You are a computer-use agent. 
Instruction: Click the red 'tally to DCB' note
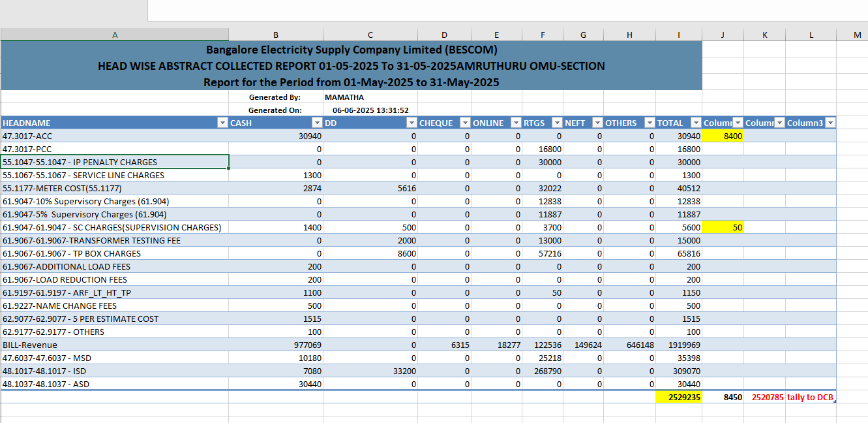pos(811,397)
